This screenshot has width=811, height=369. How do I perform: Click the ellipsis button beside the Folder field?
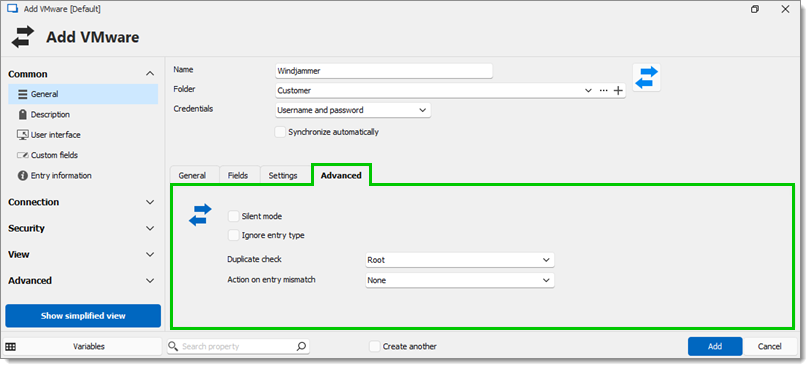[603, 91]
